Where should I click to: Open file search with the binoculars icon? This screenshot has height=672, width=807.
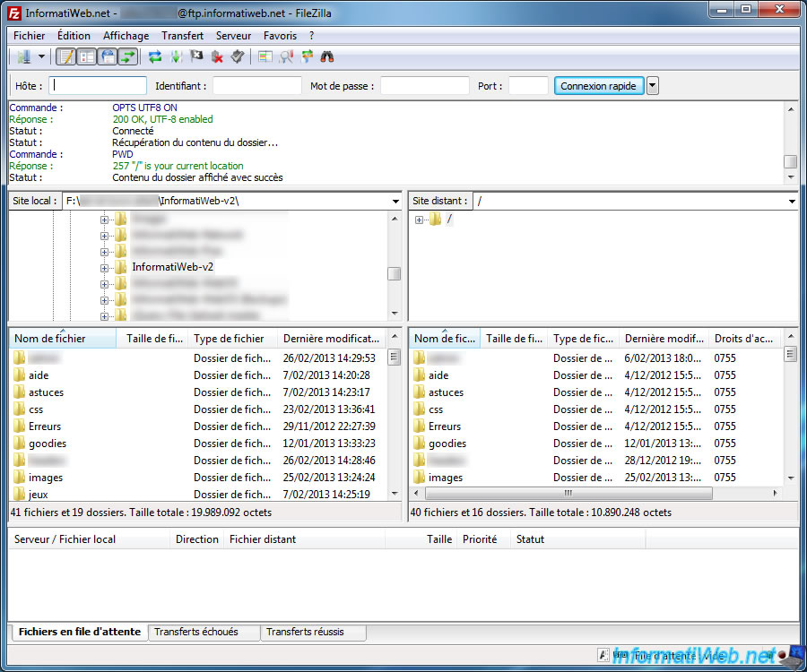coord(326,56)
